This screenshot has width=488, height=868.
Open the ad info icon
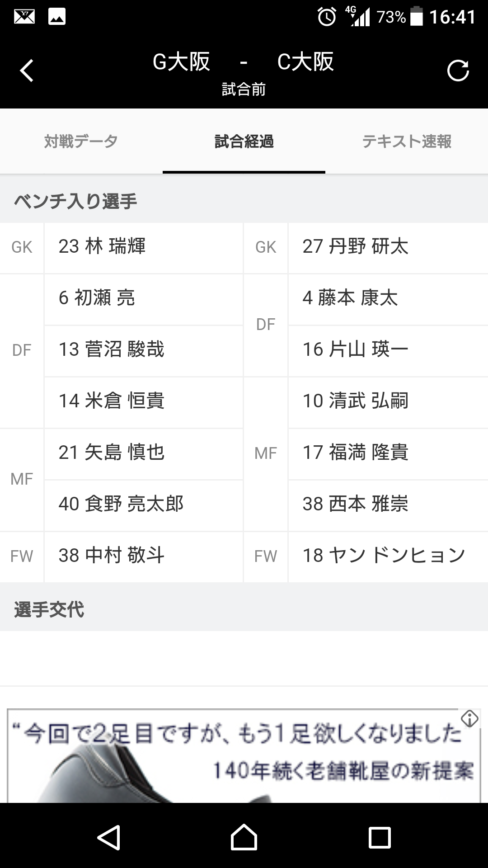(469, 718)
